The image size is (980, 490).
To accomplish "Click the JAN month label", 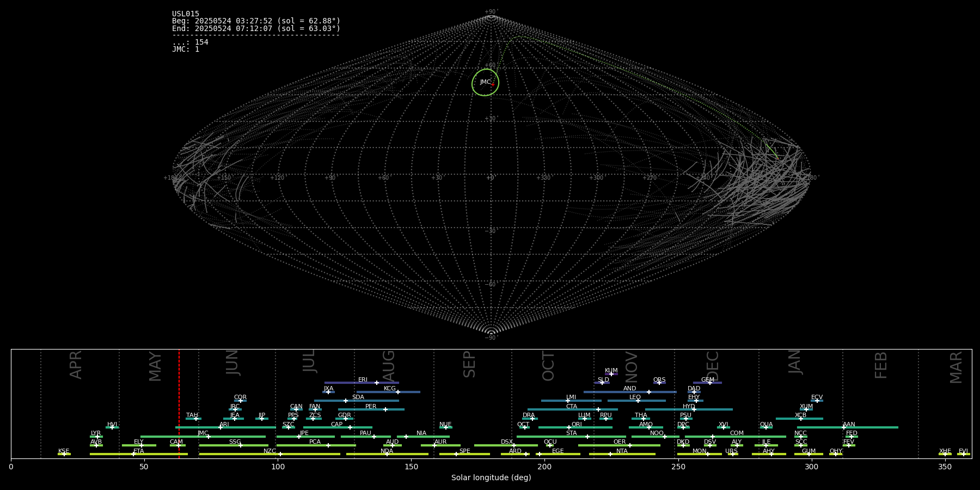I will [795, 362].
